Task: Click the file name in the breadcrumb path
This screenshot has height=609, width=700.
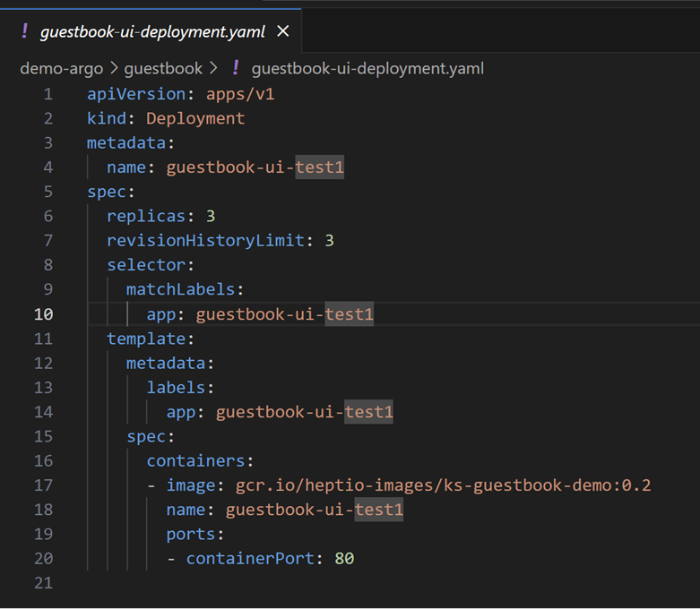Action: coord(367,68)
